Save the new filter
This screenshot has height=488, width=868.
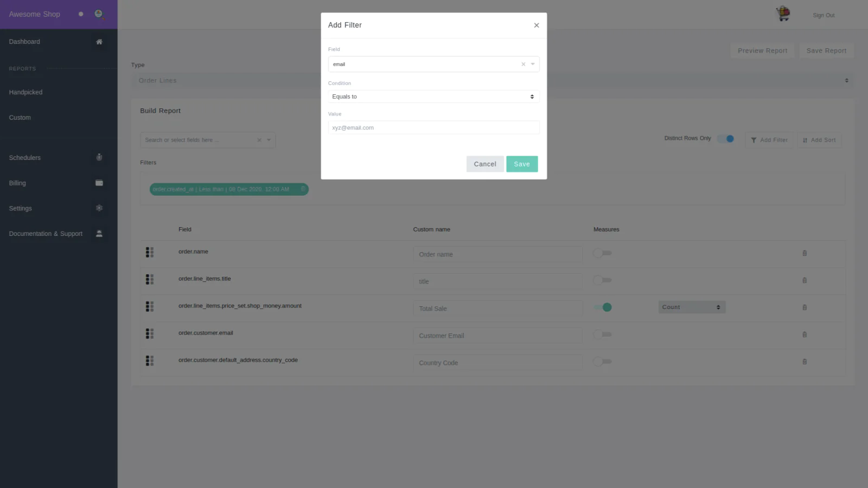click(521, 164)
